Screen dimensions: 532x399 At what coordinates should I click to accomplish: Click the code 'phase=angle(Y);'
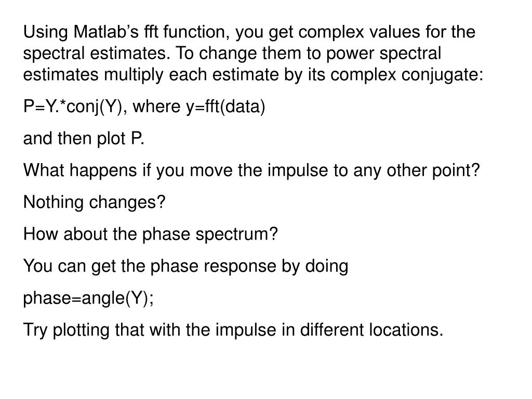[x=88, y=298]
